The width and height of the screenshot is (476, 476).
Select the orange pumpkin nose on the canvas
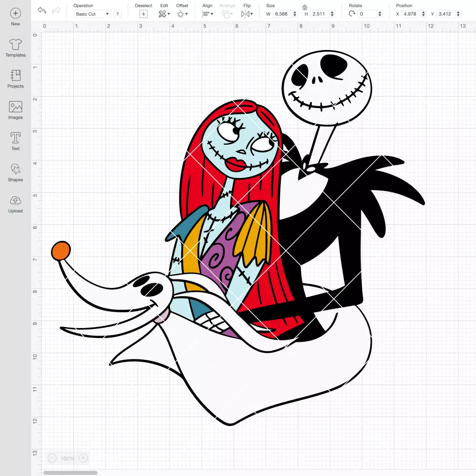point(61,251)
